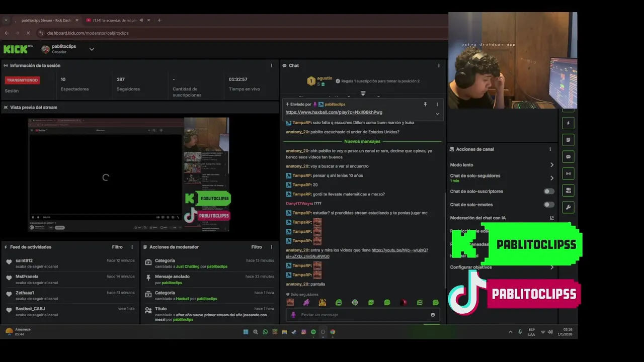Expand Chat de solo-seguidores settings
The width and height of the screenshot is (644, 362).
pos(552,177)
